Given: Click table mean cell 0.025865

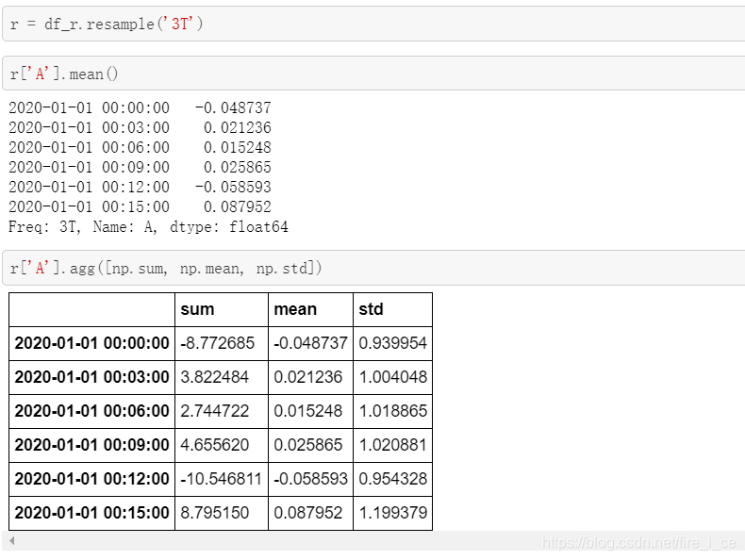Looking at the screenshot, I should tap(311, 445).
